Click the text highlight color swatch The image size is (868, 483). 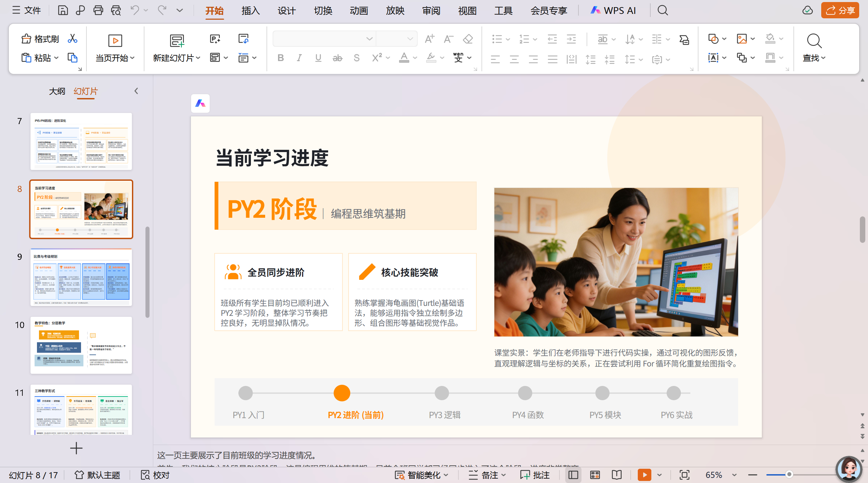pyautogui.click(x=431, y=58)
